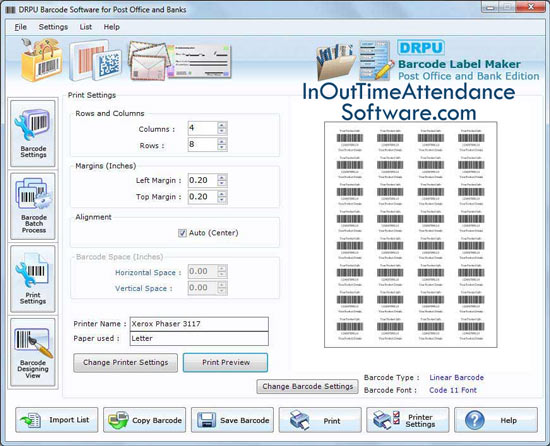Click the envelopes banner icon
Viewport: 550px width, 446px height.
click(148, 61)
